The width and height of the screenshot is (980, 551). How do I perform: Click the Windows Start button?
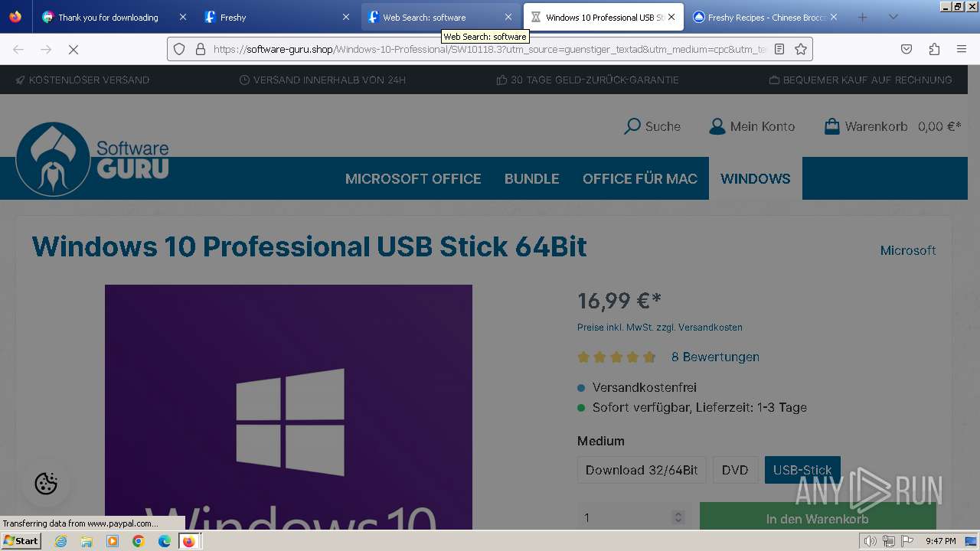tap(21, 541)
